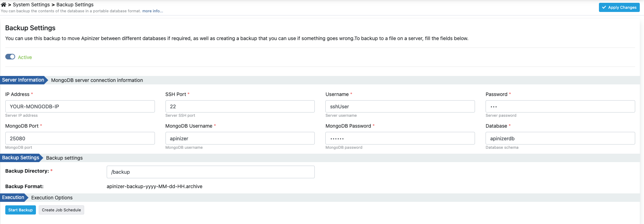The height and width of the screenshot is (224, 644).
Task: Click the 'Backup Format:' label
Action: tap(24, 186)
